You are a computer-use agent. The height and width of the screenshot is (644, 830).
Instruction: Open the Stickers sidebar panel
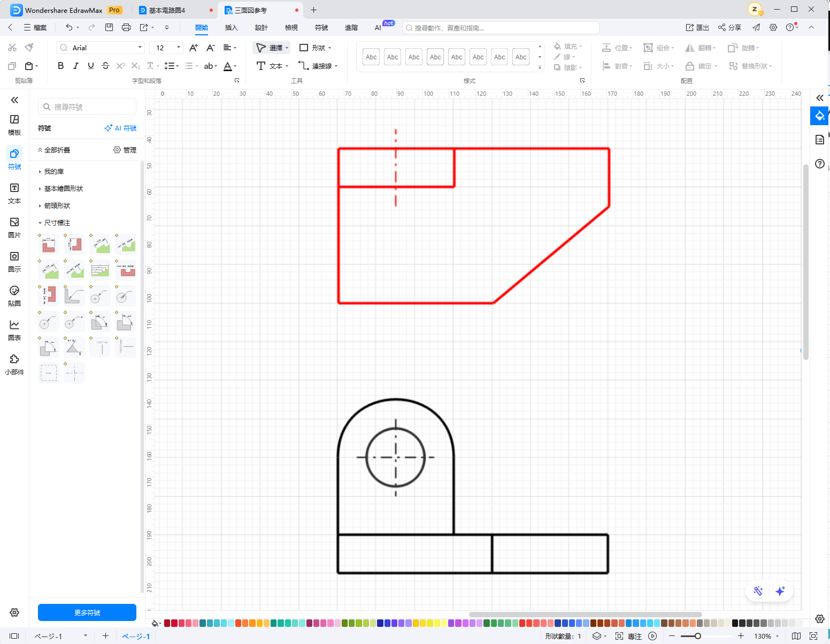(x=14, y=295)
